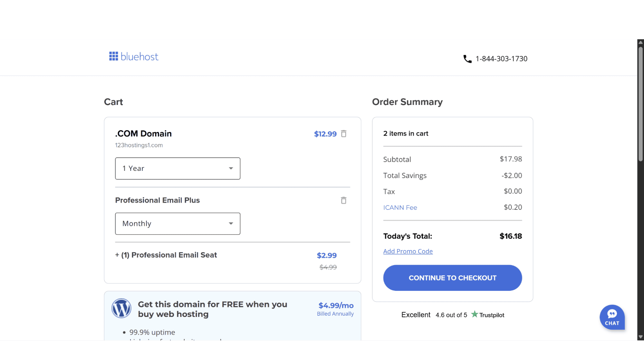
Task: Click the $12.99 domain price
Action: coord(325,134)
